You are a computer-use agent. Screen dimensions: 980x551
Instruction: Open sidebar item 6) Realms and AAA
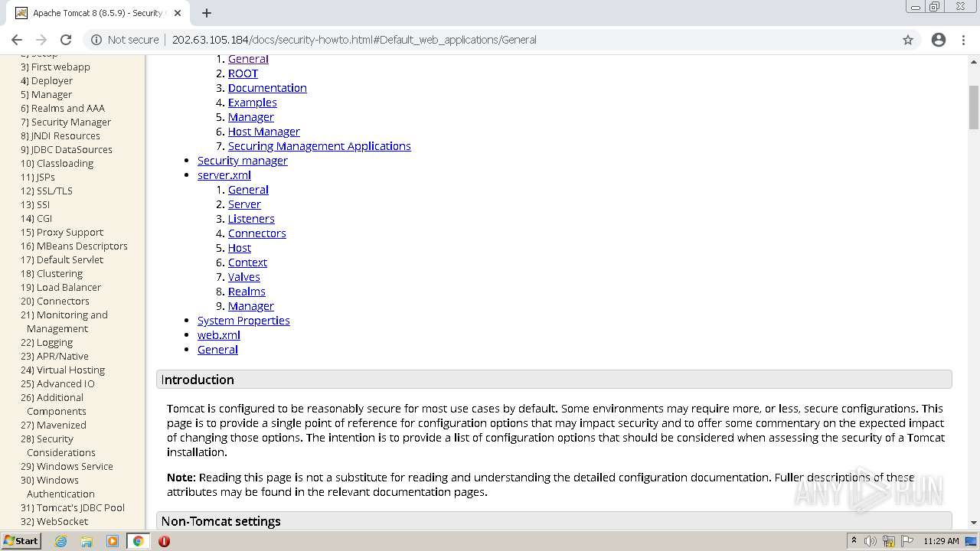63,109
